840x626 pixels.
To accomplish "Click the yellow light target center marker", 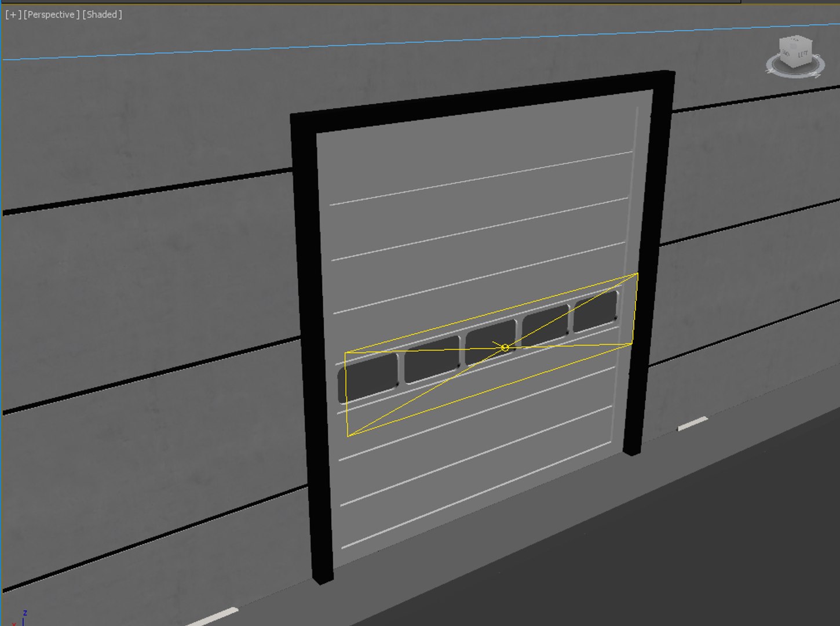I will [x=505, y=347].
